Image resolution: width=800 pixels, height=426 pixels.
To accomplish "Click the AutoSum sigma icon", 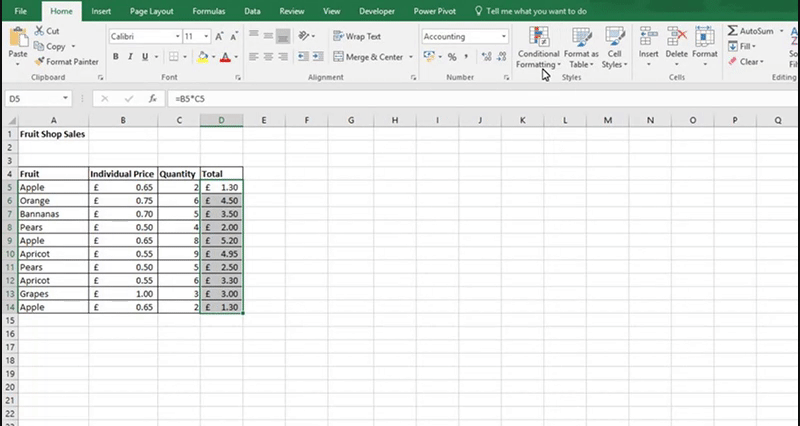I will point(734,32).
